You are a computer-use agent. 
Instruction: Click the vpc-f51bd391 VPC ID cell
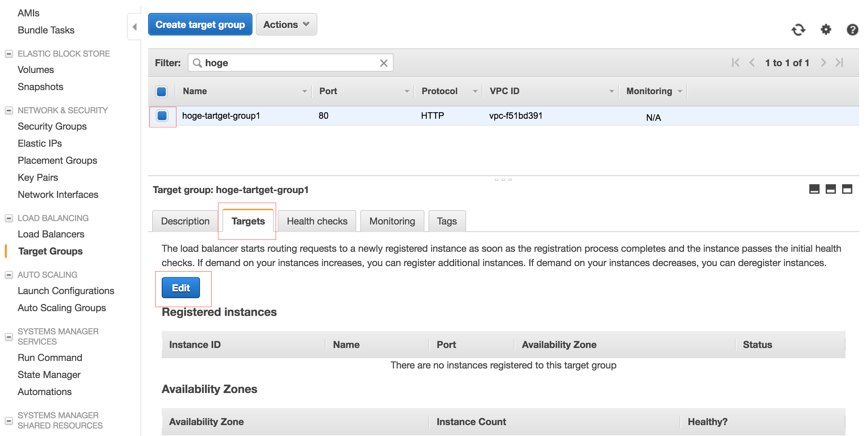(x=516, y=116)
